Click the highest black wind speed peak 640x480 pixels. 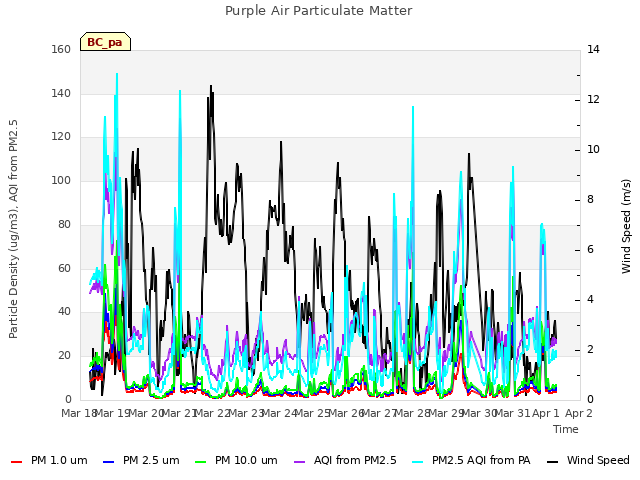point(211,87)
